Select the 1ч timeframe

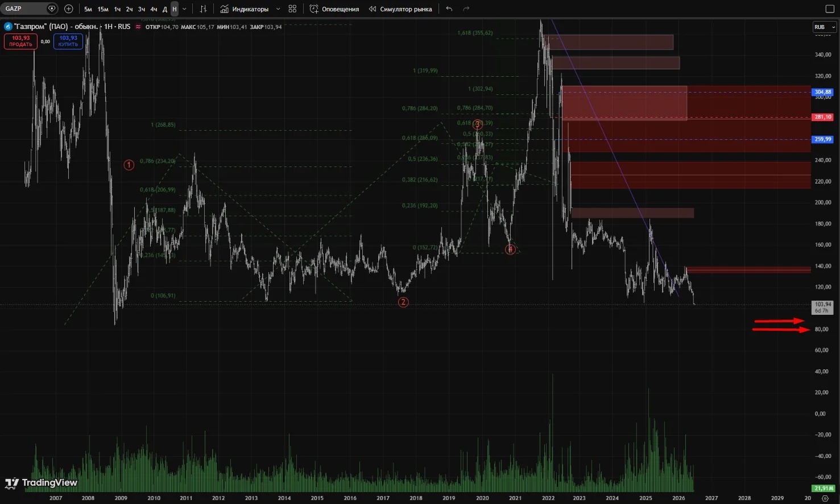[x=117, y=9]
